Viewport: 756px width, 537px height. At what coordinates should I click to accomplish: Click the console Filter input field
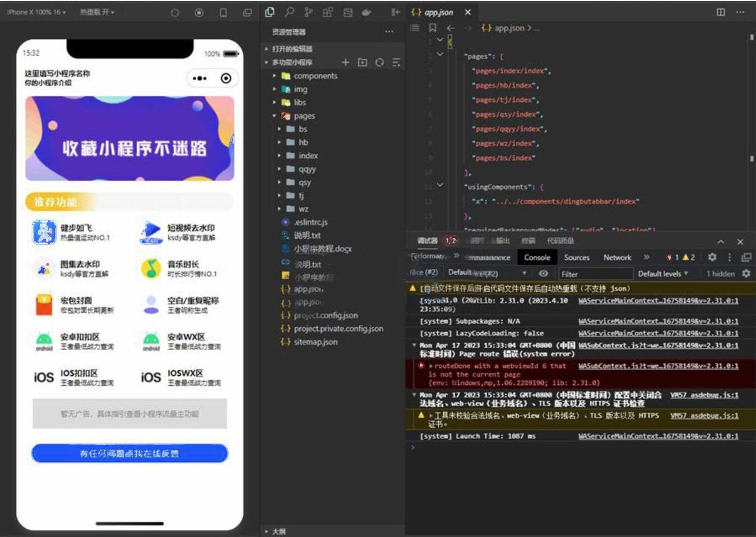pos(596,274)
